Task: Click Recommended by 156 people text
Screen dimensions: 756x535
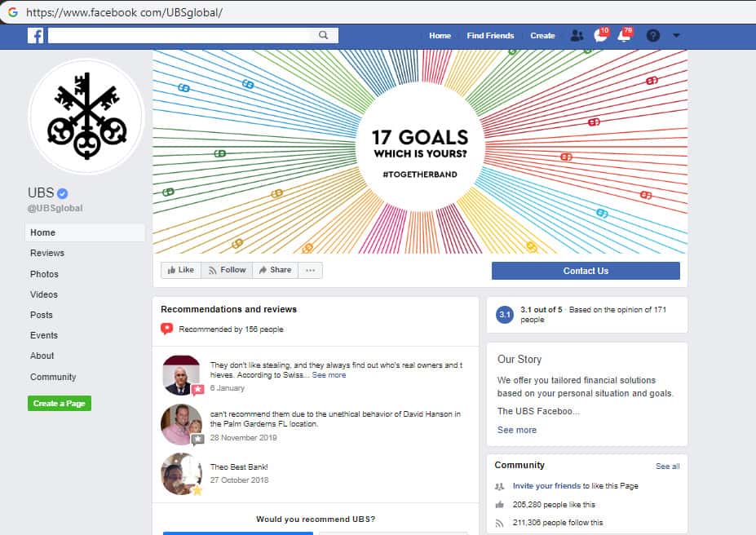Action: coord(231,329)
